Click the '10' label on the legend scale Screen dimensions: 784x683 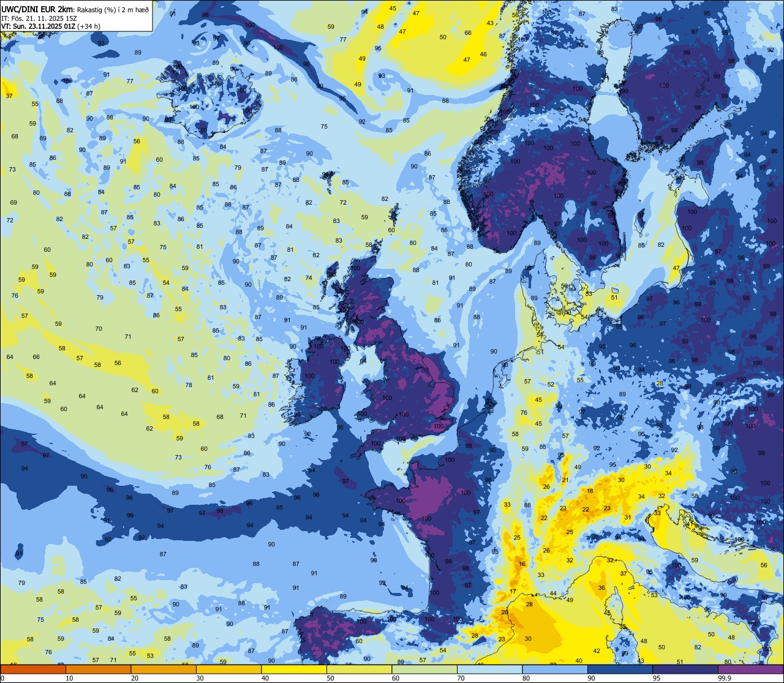[x=69, y=678]
